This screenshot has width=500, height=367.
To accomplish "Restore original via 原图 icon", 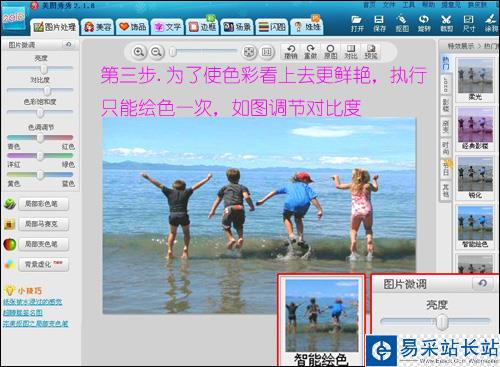I will 330,52.
